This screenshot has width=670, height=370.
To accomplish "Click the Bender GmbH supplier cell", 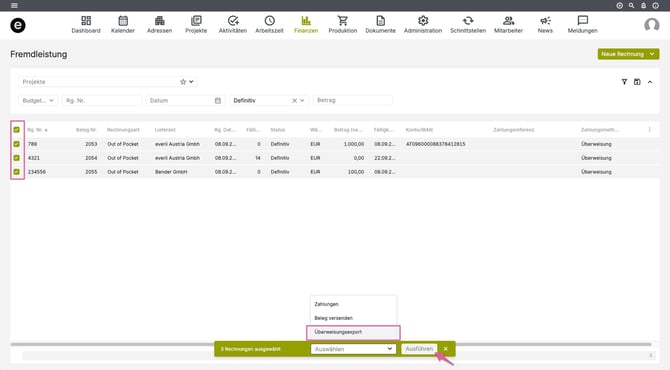I will 171,172.
